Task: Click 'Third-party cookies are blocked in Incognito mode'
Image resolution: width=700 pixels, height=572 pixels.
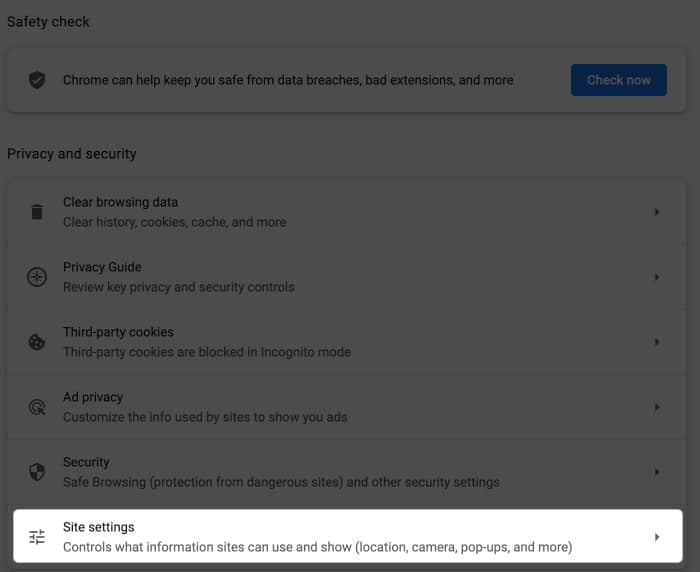Action: [207, 352]
